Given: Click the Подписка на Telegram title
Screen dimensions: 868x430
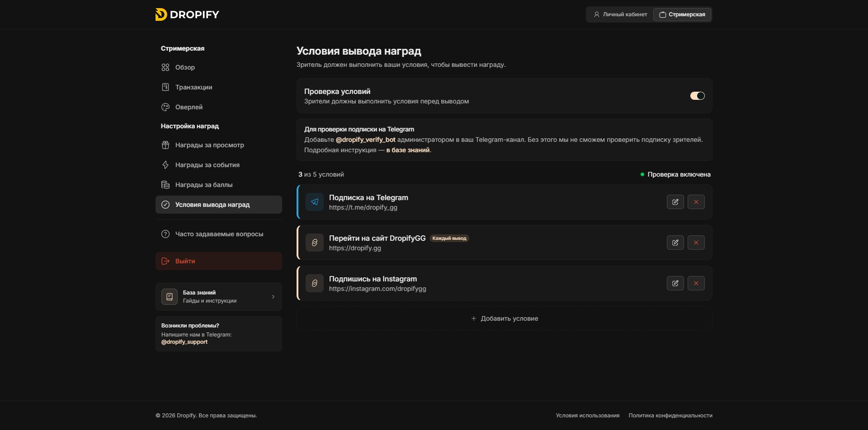Looking at the screenshot, I should tap(368, 197).
